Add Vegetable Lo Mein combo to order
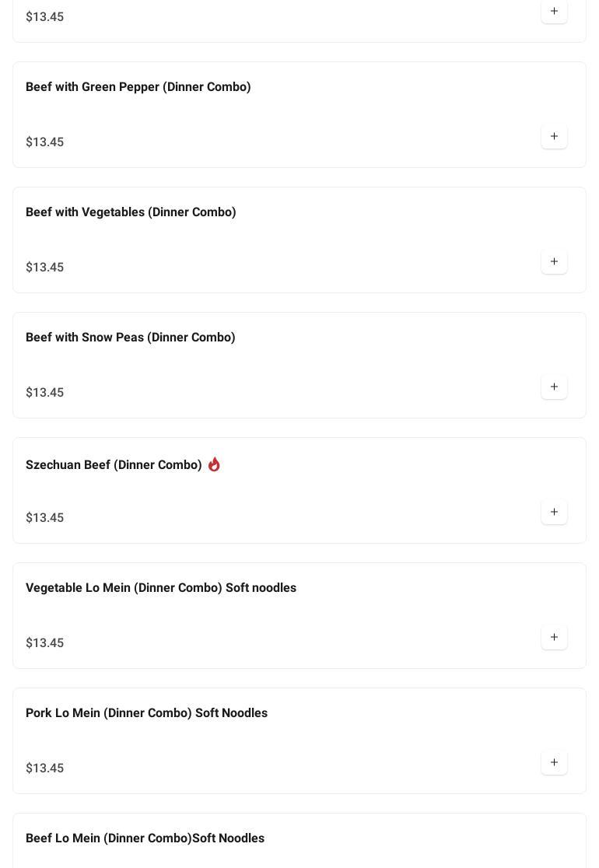The height and width of the screenshot is (868, 599). (x=554, y=638)
